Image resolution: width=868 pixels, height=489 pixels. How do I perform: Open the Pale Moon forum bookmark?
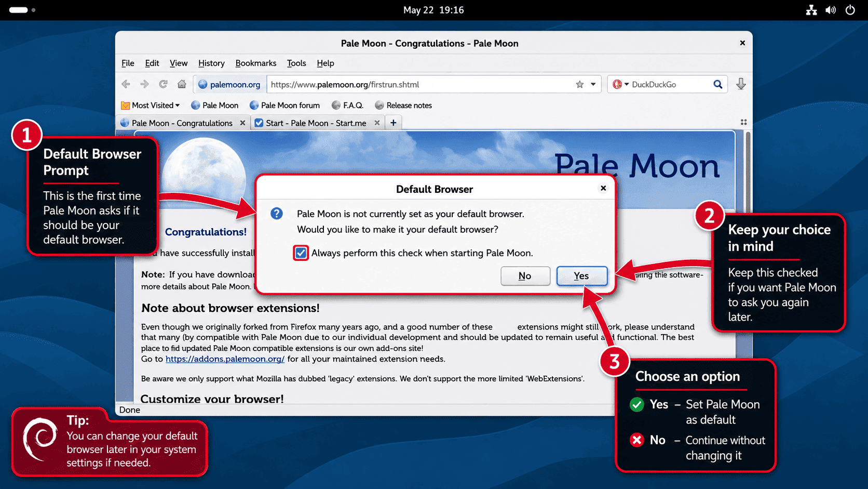pos(285,105)
